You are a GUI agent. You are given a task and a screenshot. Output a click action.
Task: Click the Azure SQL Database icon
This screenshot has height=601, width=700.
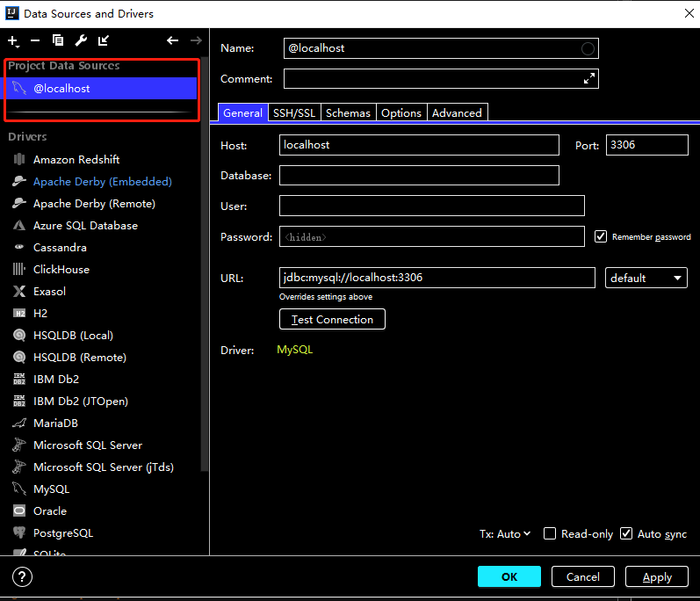click(x=19, y=225)
